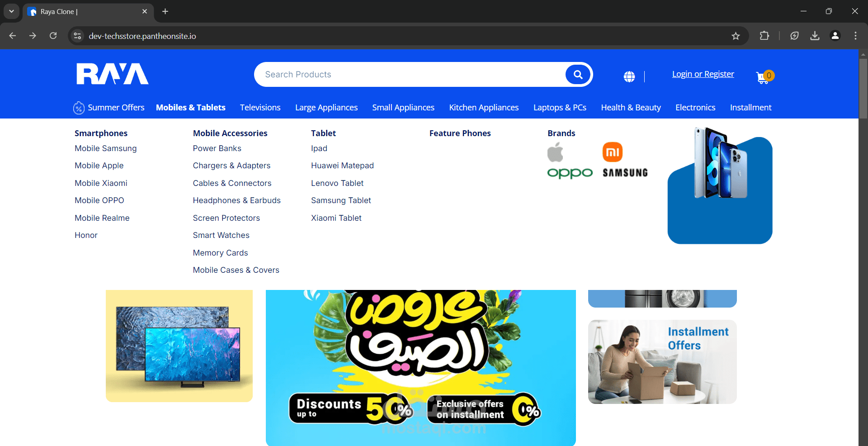
Task: Click the browser address bar URL
Action: click(142, 36)
